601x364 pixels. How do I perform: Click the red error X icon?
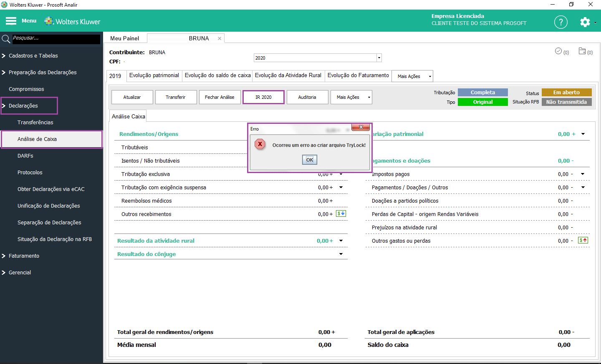click(x=260, y=144)
